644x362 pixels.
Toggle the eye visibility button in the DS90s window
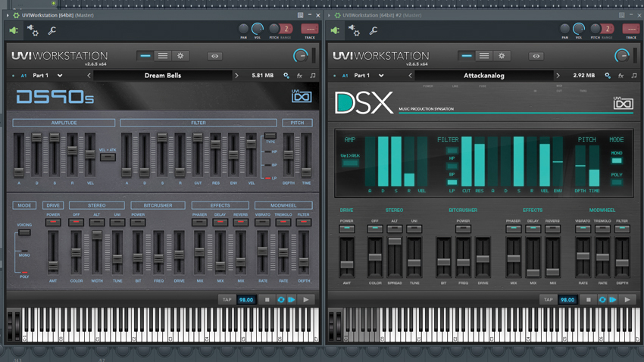pyautogui.click(x=215, y=56)
